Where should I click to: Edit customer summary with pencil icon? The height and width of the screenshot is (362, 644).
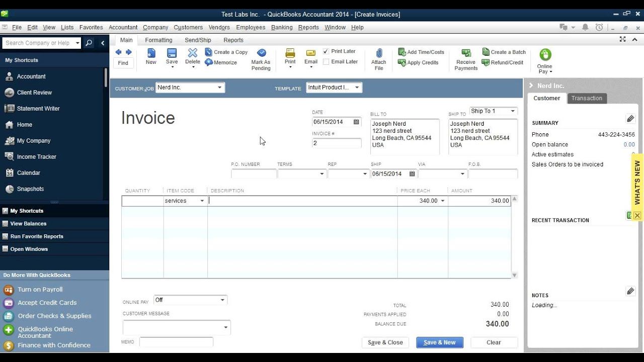tap(630, 119)
